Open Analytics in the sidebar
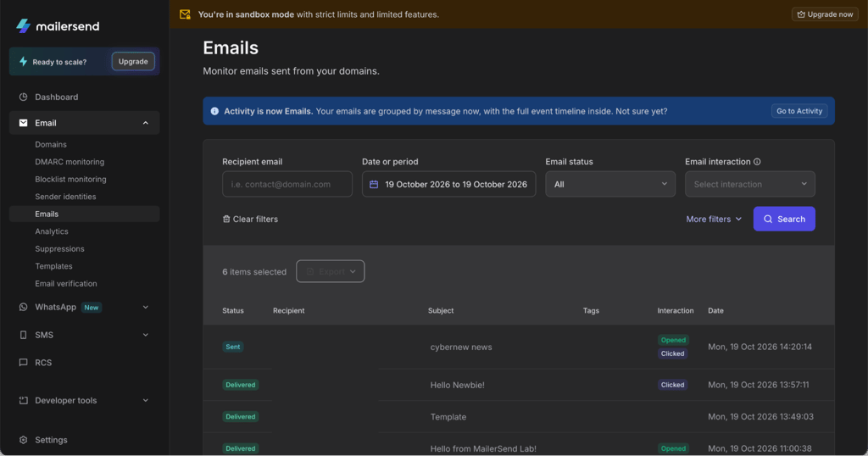 pos(52,231)
